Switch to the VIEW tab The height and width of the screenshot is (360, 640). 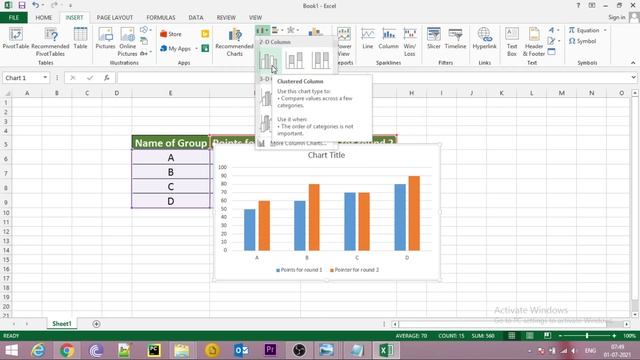click(256, 18)
